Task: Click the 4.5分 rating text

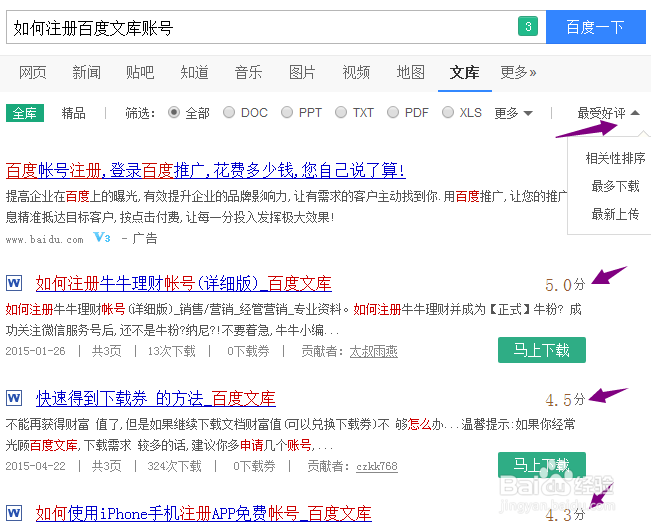Action: [x=565, y=400]
